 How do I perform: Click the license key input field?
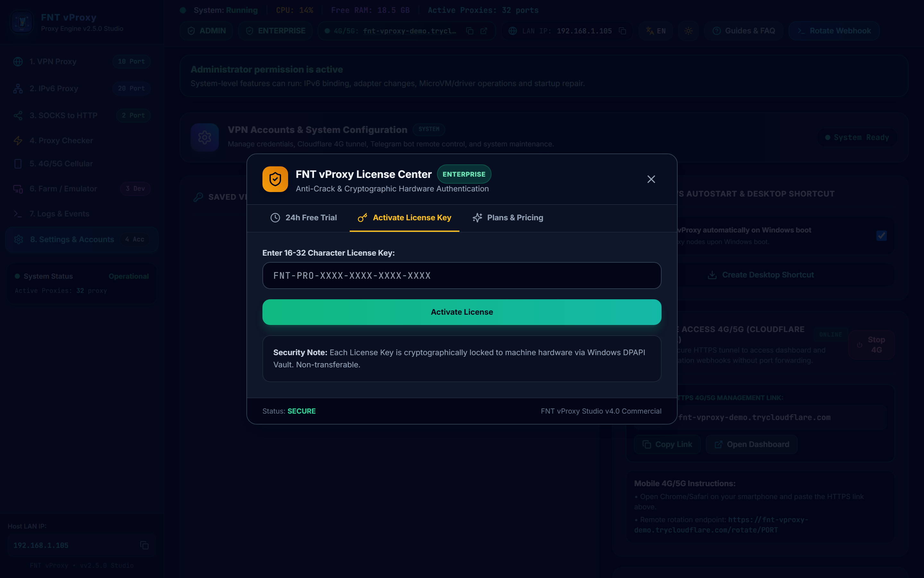[462, 276]
